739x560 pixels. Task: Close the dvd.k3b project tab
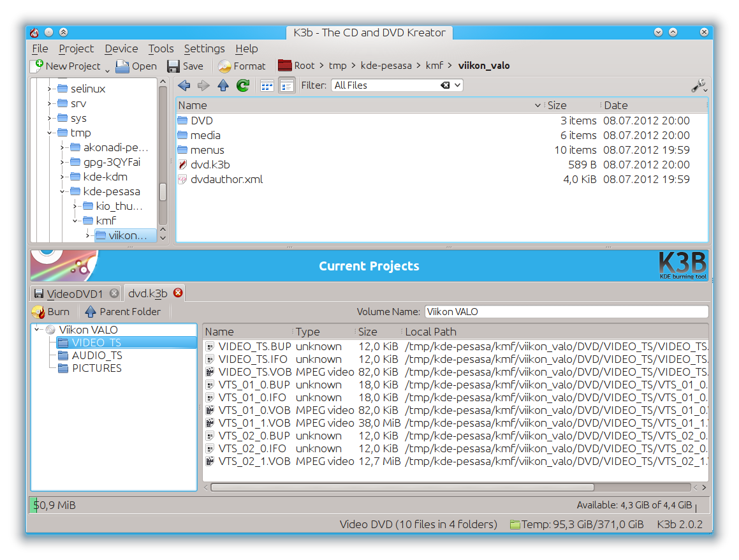click(178, 293)
